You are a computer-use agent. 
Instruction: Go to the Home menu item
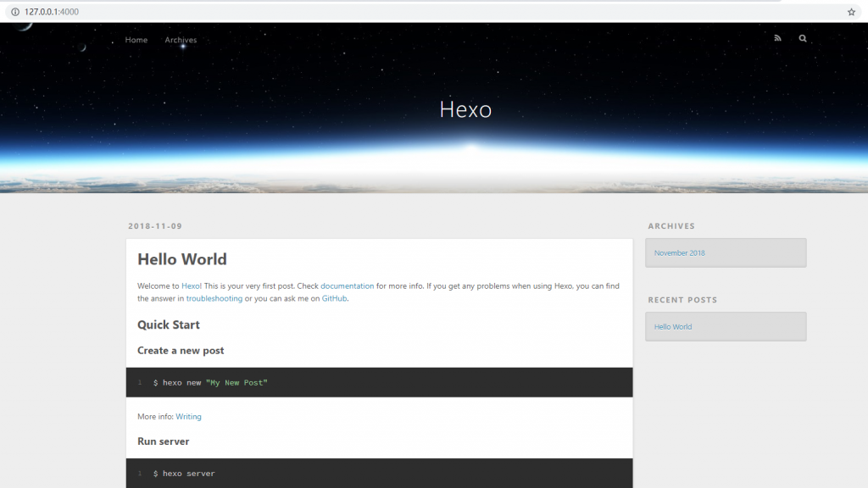[136, 40]
